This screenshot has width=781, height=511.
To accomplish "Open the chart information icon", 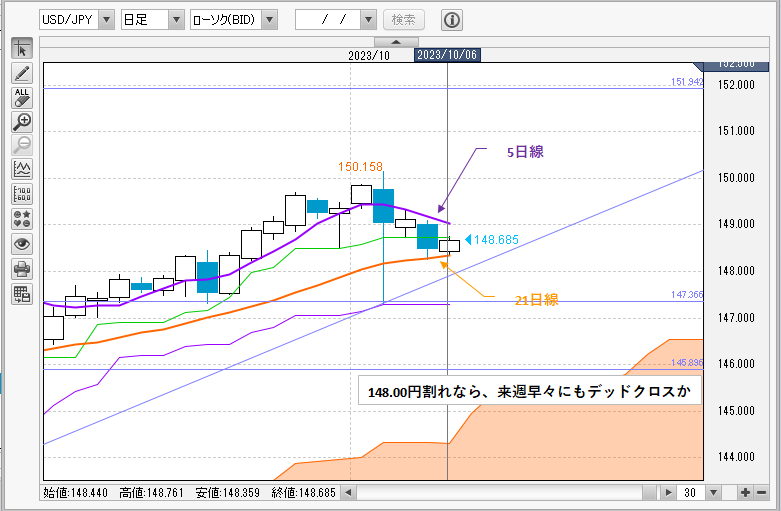I will click(452, 20).
